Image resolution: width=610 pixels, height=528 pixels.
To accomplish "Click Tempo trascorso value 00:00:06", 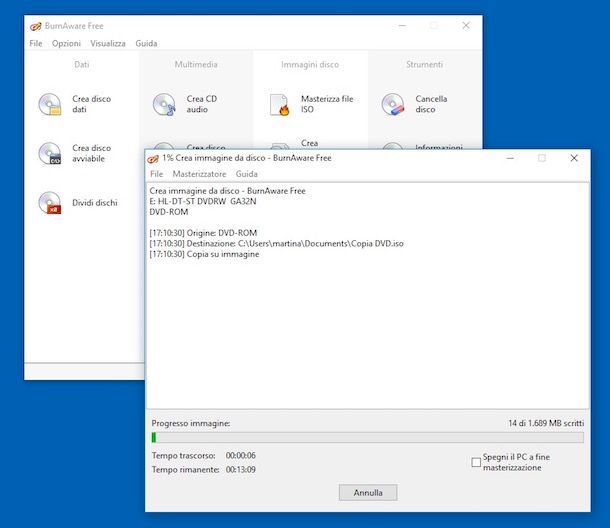I will coord(241,455).
